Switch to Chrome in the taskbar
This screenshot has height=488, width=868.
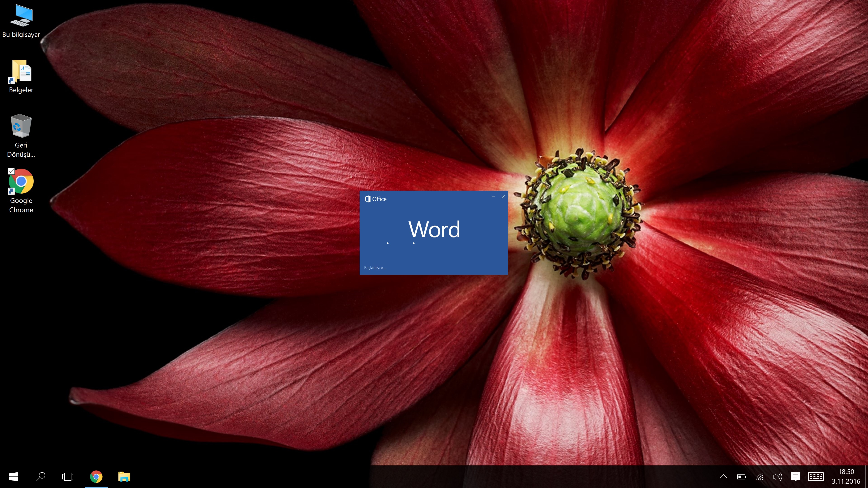(x=96, y=476)
